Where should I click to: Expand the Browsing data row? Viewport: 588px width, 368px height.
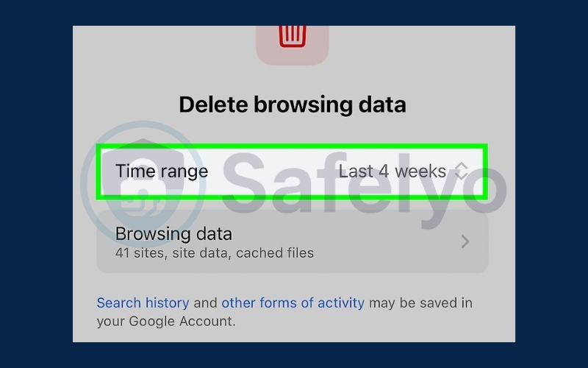pyautogui.click(x=291, y=243)
